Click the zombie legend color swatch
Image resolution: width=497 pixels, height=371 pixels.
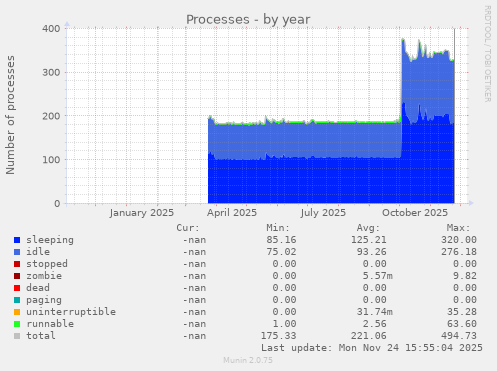(17, 276)
